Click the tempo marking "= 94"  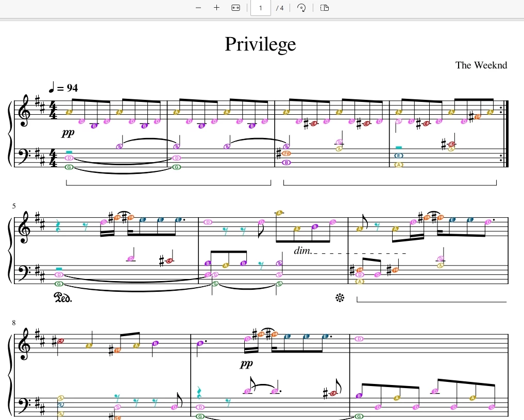pos(63,88)
